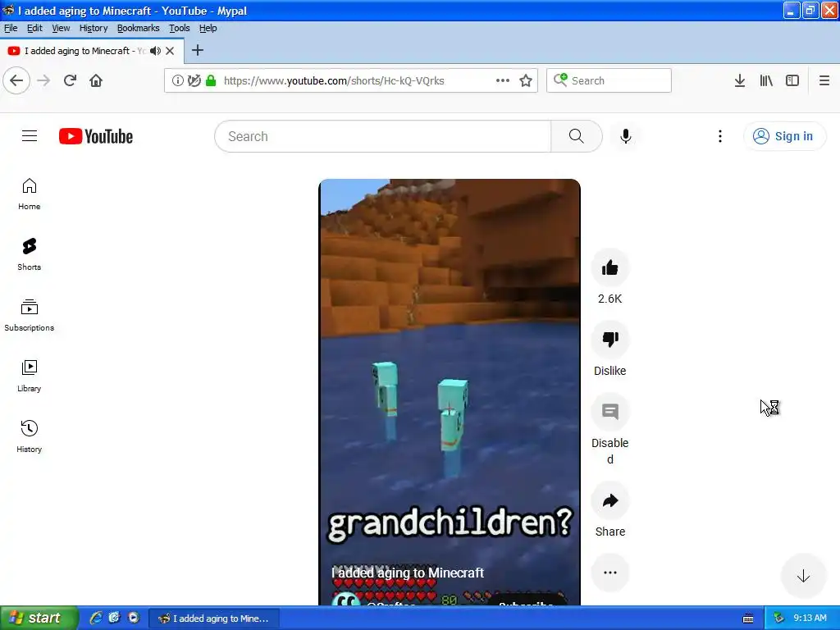Dislike the Short with thumbs down
Image resolution: width=840 pixels, height=630 pixels.
click(x=609, y=339)
